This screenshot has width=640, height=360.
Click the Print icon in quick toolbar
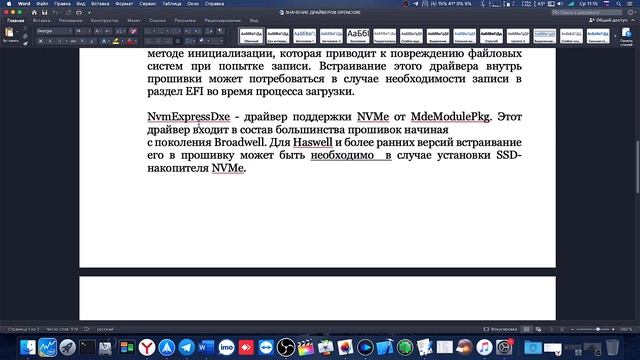click(x=79, y=13)
